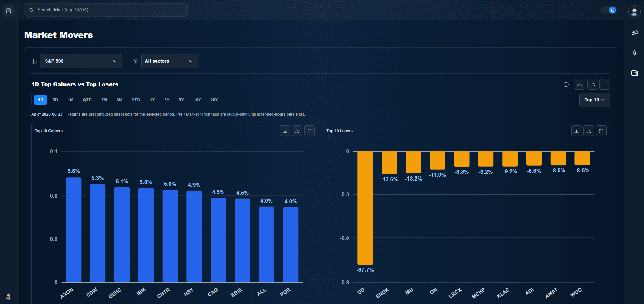The height and width of the screenshot is (304, 644).
Task: Click the CDW gainer bar
Action: (98, 233)
